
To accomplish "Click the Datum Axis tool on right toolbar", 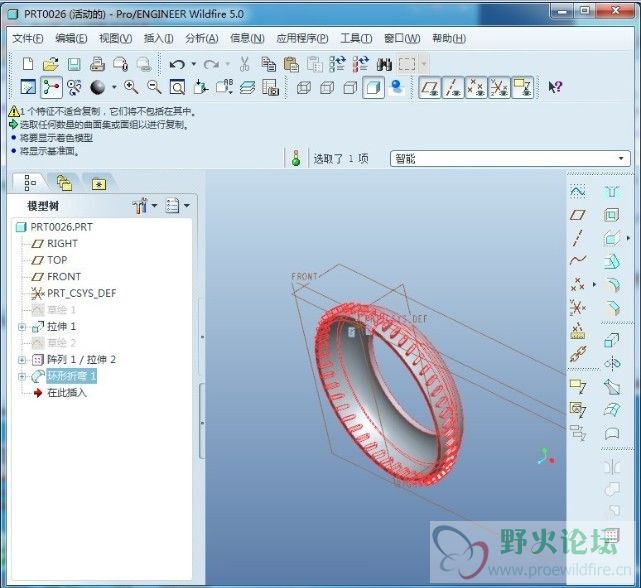I will click(x=577, y=238).
